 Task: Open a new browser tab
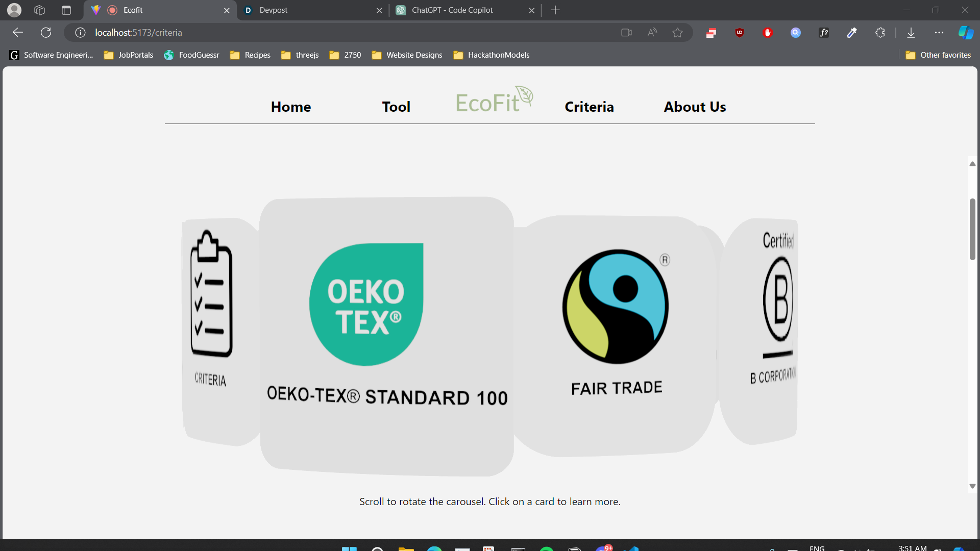click(x=555, y=10)
